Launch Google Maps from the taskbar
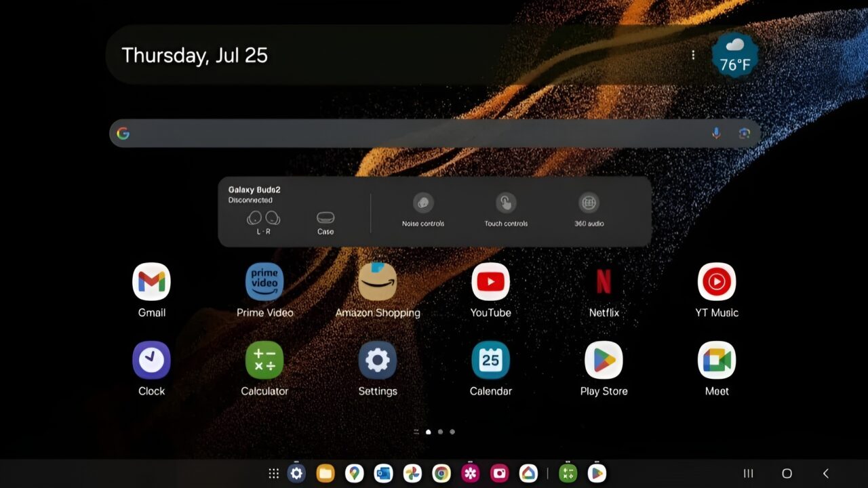Image resolution: width=868 pixels, height=488 pixels. [x=354, y=473]
